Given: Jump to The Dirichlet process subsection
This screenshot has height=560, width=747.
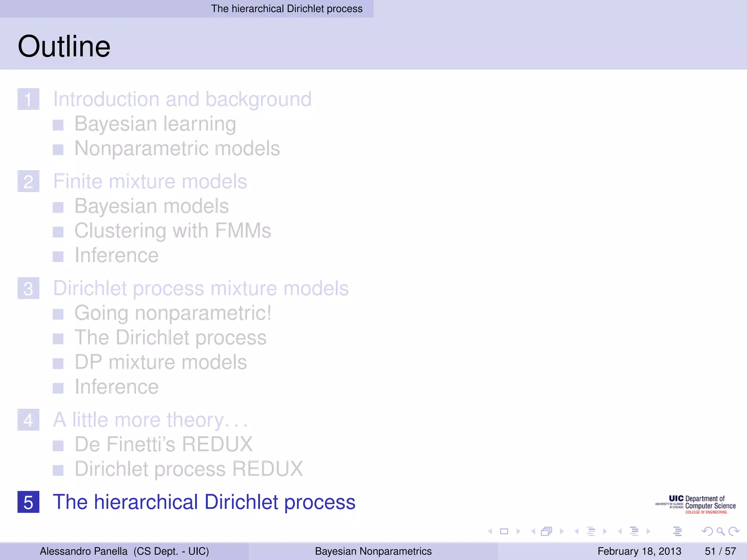Looking at the screenshot, I should pos(171,337).
